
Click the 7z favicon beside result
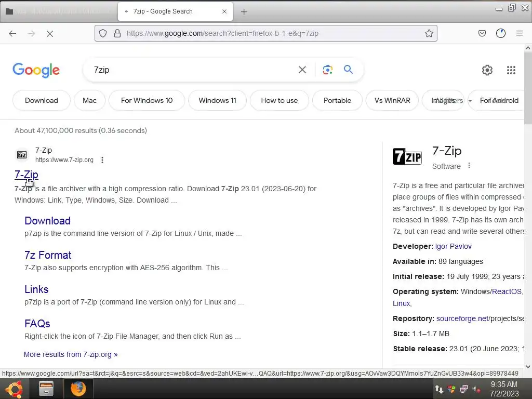(x=22, y=155)
